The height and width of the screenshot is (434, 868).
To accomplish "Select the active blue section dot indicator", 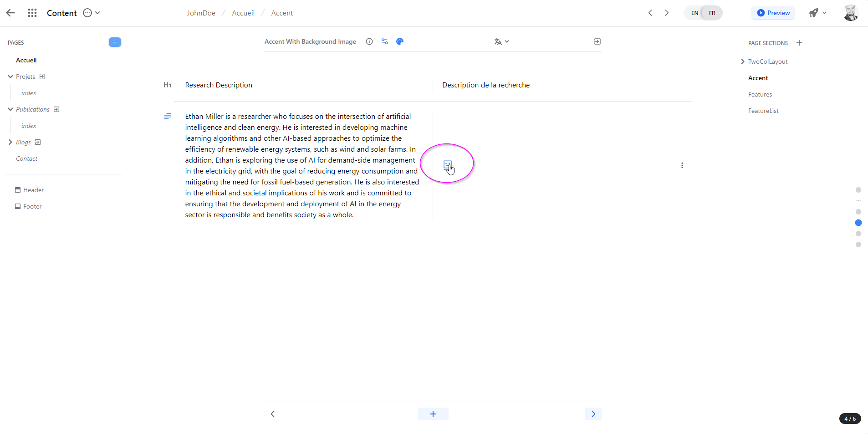I will tap(858, 223).
